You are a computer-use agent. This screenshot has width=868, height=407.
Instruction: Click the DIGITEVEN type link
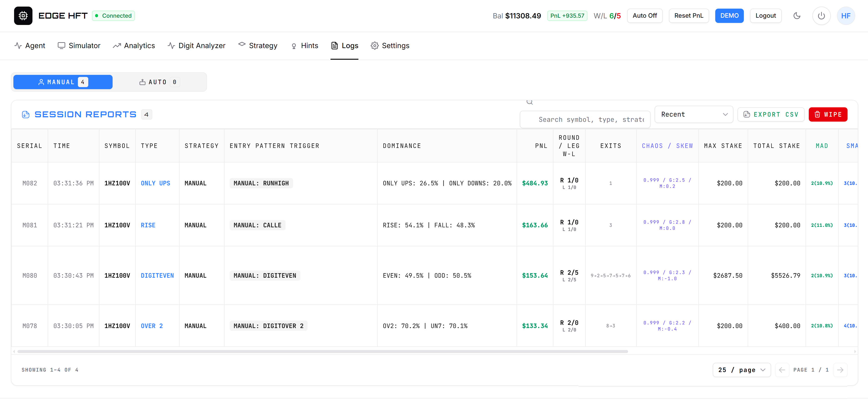pyautogui.click(x=157, y=276)
